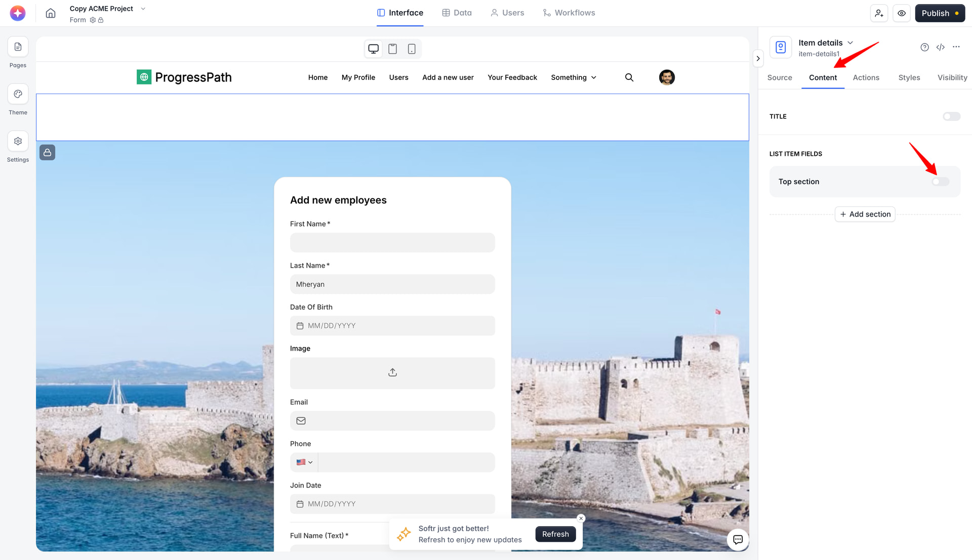This screenshot has width=972, height=560.
Task: Click the calendar icon in Date Of Birth
Action: coord(300,326)
